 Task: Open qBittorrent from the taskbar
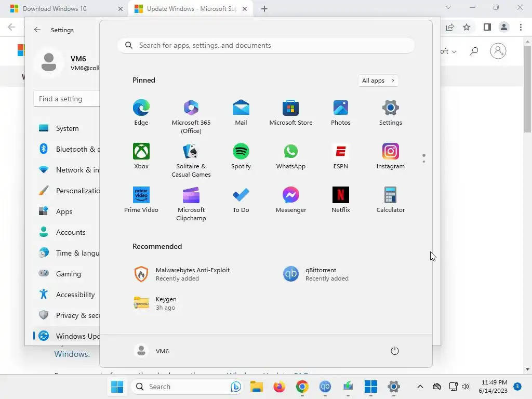coord(325,387)
